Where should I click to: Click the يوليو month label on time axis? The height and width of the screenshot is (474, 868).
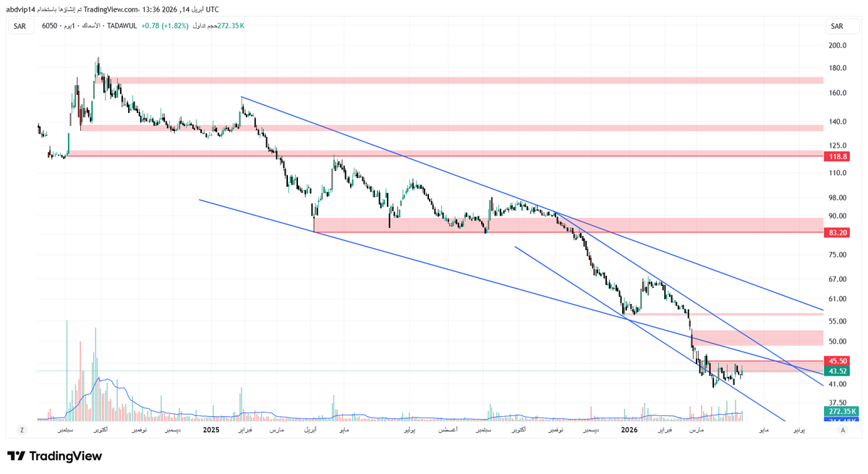tap(410, 430)
